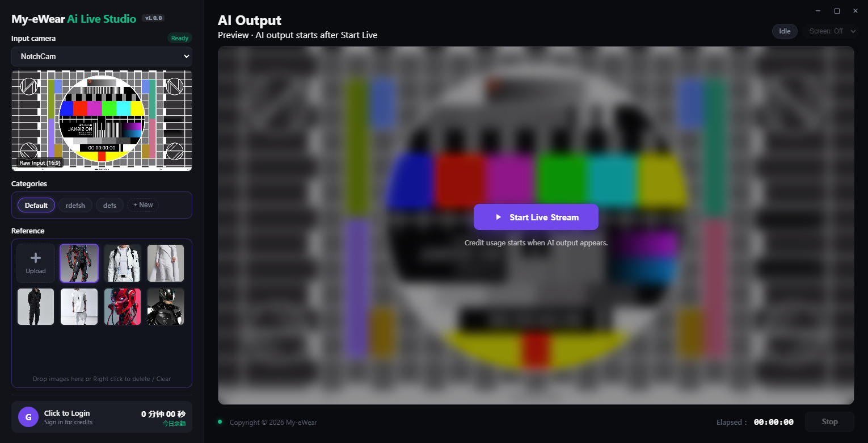Click the Start Live Stream button
The width and height of the screenshot is (868, 443).
[536, 217]
